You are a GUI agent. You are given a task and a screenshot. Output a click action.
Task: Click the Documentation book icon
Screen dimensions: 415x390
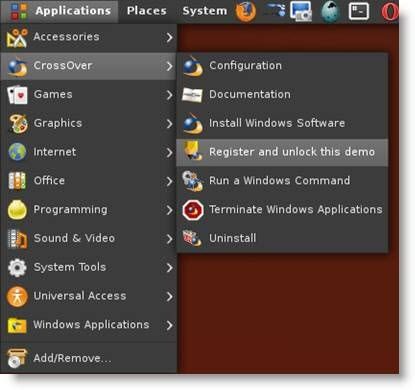tap(192, 95)
